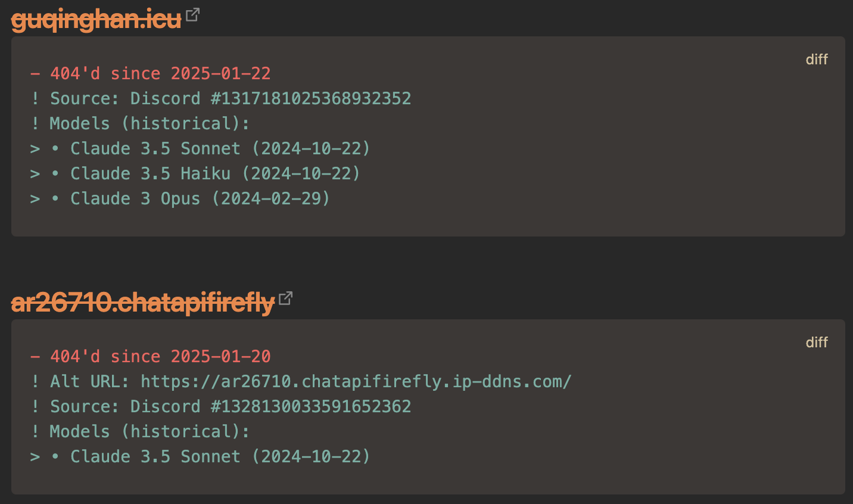
Task: Click "Models (historical):" in the first code block
Action: tap(150, 123)
